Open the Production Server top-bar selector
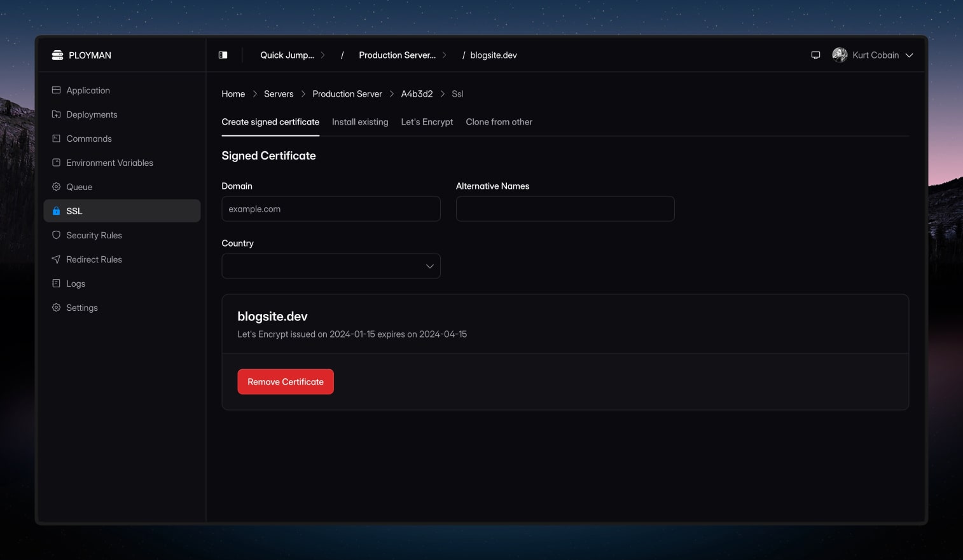 pyautogui.click(x=403, y=55)
